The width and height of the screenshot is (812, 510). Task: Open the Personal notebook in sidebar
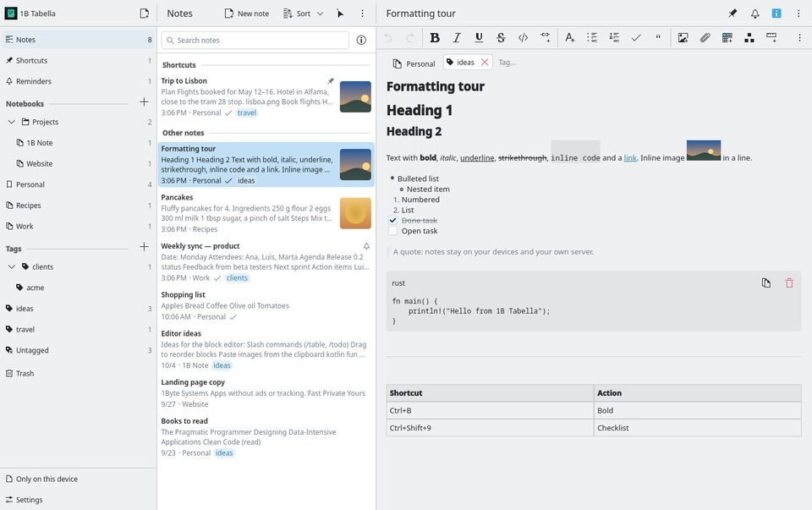[x=78, y=184]
